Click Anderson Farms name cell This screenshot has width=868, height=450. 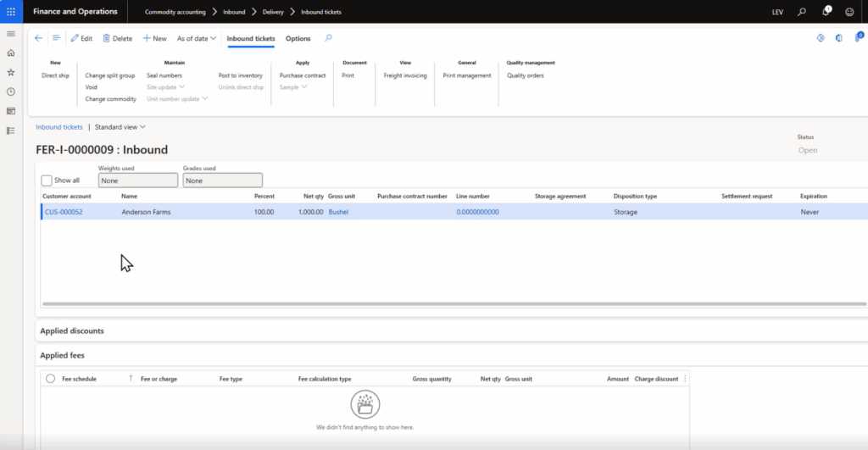146,212
